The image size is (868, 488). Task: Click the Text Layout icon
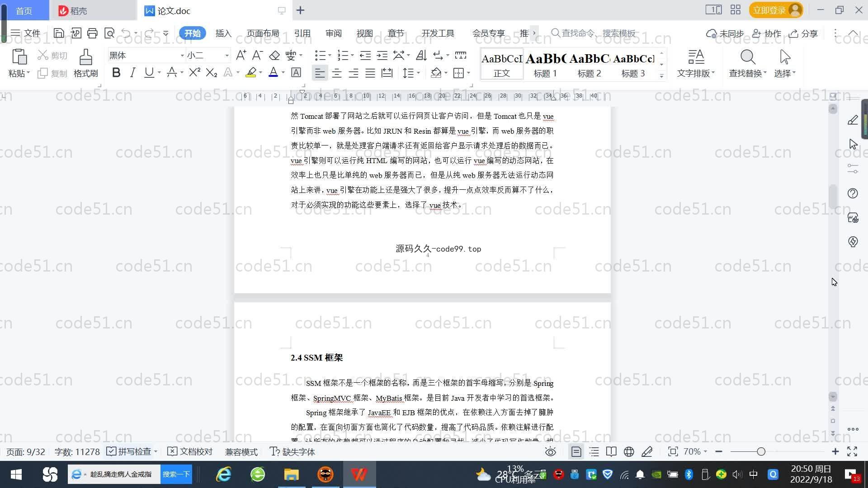tap(696, 57)
